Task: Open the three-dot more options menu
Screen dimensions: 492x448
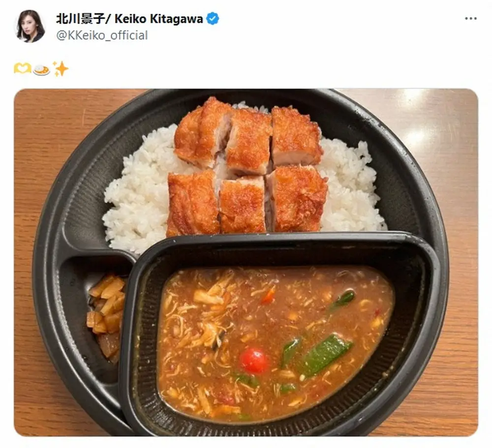Action: tap(471, 19)
